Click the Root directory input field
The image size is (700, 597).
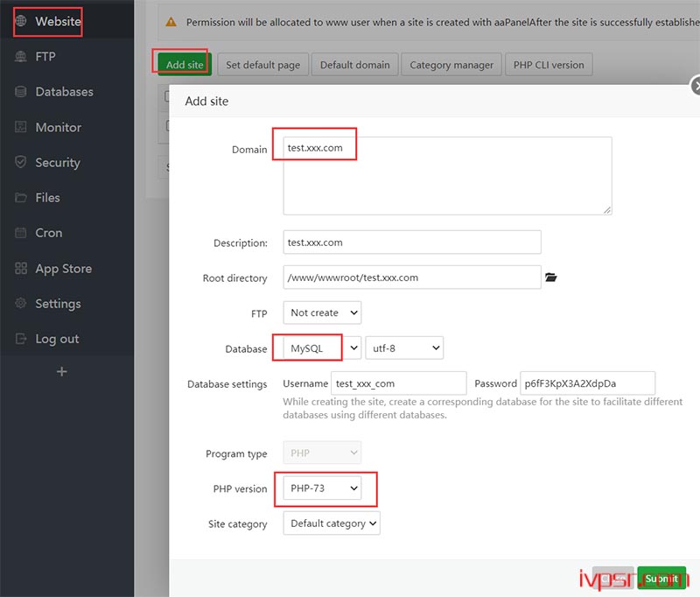pos(412,277)
